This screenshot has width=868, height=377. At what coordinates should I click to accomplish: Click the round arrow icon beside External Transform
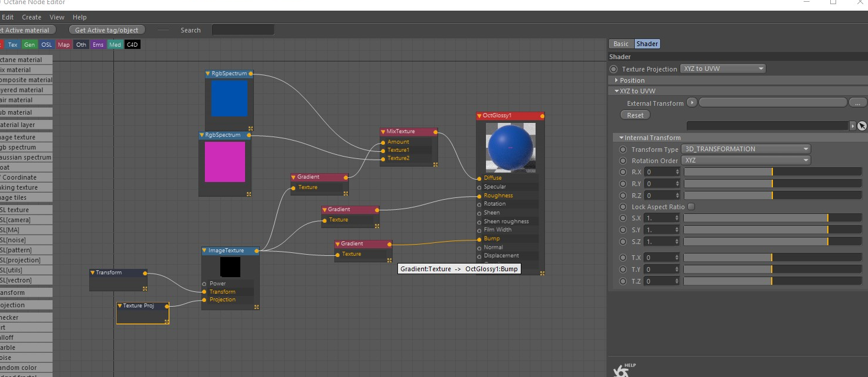tap(693, 103)
